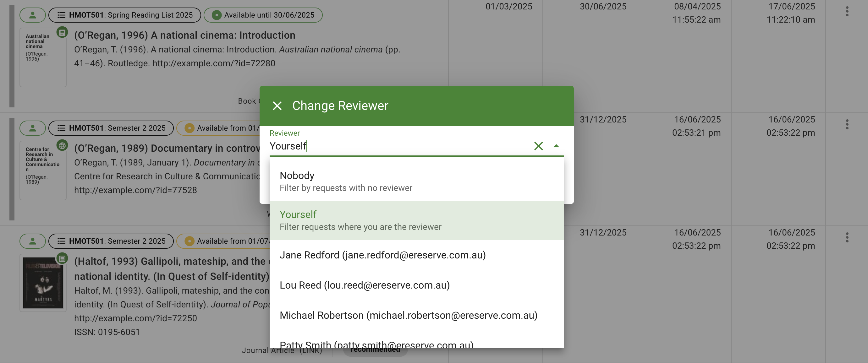The width and height of the screenshot is (868, 363).
Task: Close the Change Reviewer dialog
Action: [277, 106]
